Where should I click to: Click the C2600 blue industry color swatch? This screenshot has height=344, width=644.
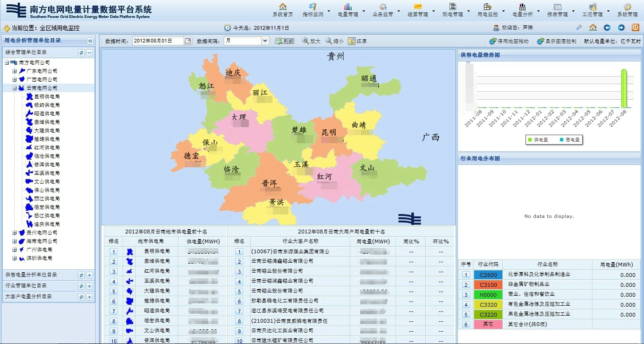(488, 275)
